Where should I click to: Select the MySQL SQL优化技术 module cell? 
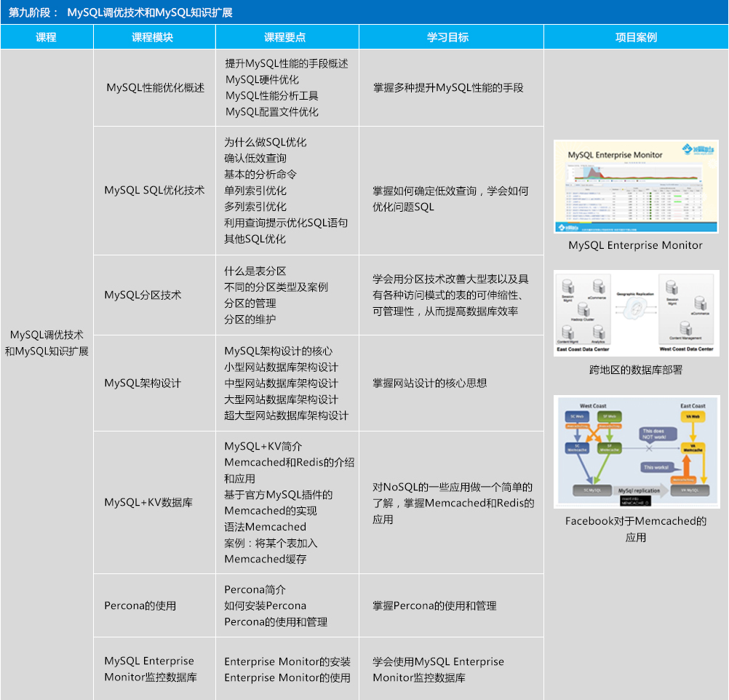155,191
